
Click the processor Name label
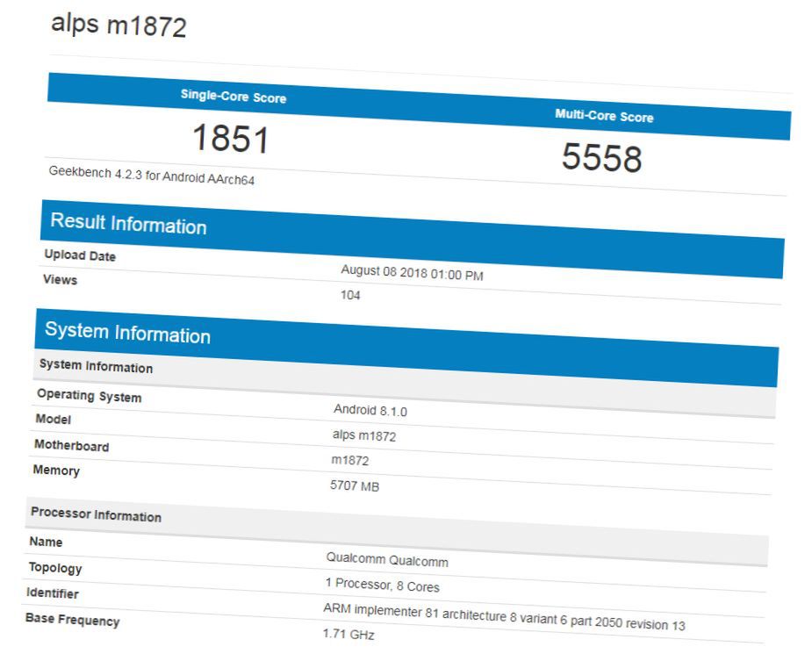click(x=47, y=542)
